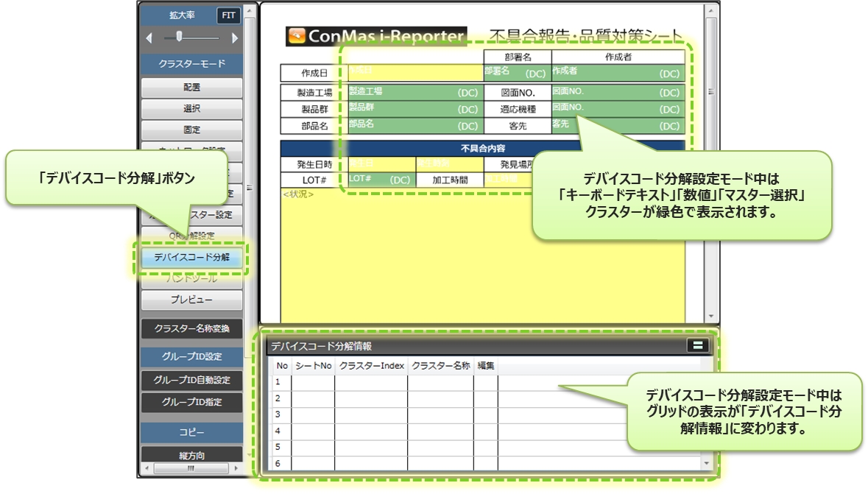Viewport: 868px width, 494px height.
Task: Click grid scrollbar down arrow
Action: pyautogui.click(x=706, y=463)
